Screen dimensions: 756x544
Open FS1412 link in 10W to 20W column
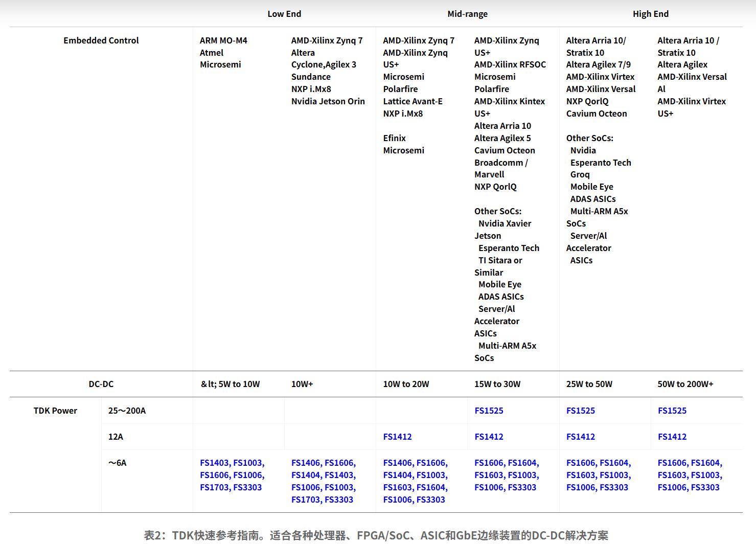397,437
